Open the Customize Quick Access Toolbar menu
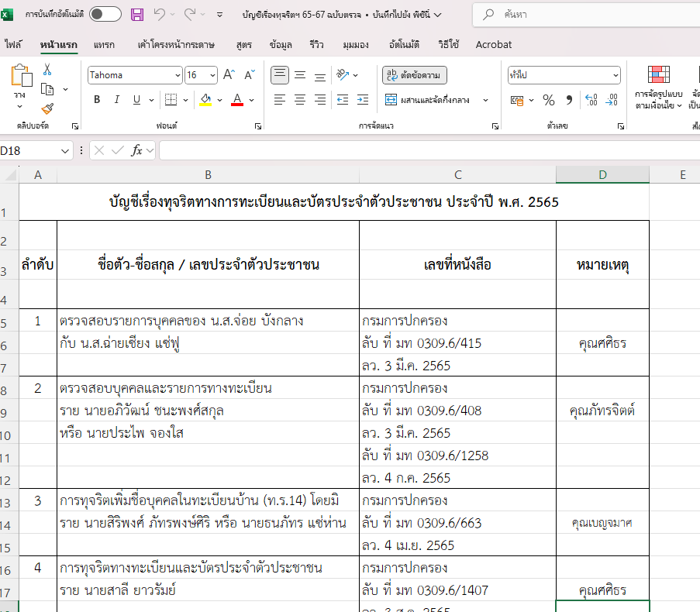 (x=219, y=15)
